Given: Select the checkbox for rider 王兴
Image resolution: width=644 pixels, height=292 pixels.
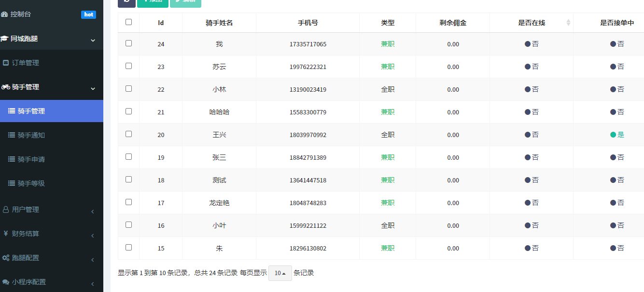Looking at the screenshot, I should pos(128,134).
